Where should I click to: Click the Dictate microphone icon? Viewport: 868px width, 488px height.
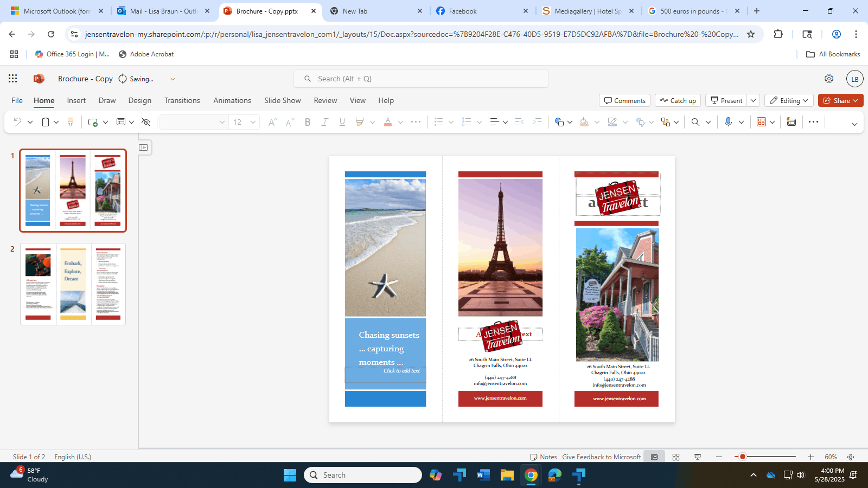pyautogui.click(x=729, y=121)
